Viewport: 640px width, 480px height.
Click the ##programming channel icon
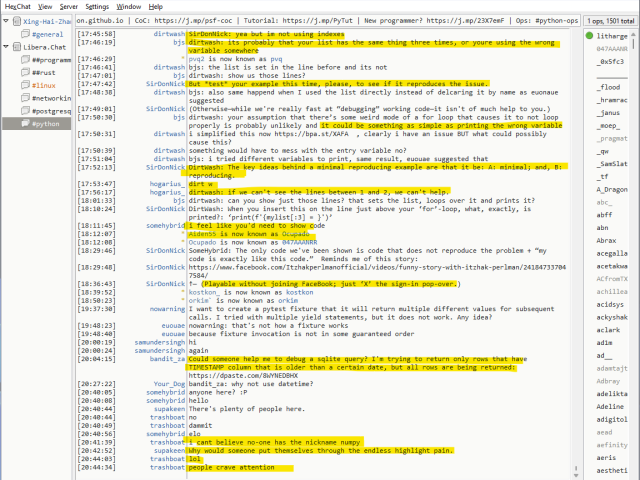pos(25,60)
